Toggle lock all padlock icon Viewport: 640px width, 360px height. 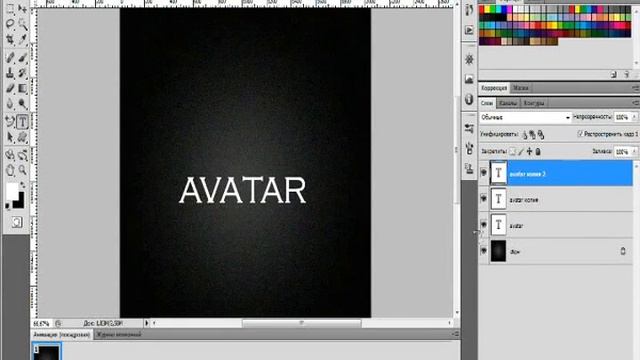tap(538, 151)
